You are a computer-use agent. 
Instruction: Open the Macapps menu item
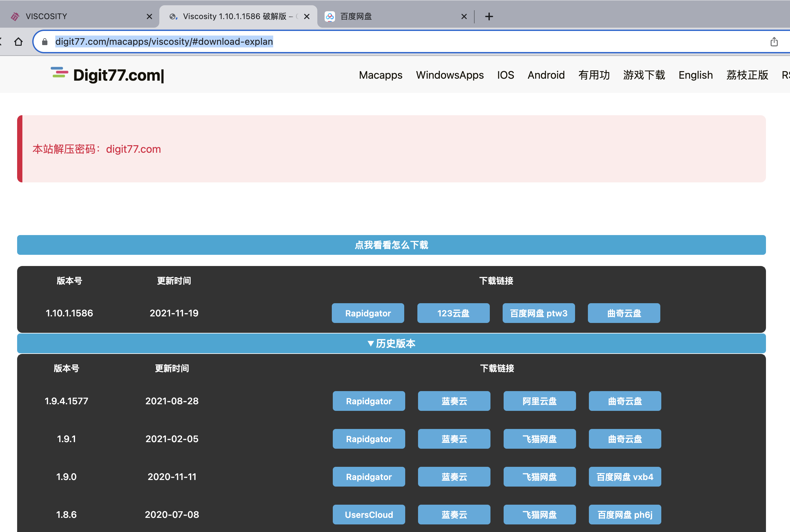(381, 75)
